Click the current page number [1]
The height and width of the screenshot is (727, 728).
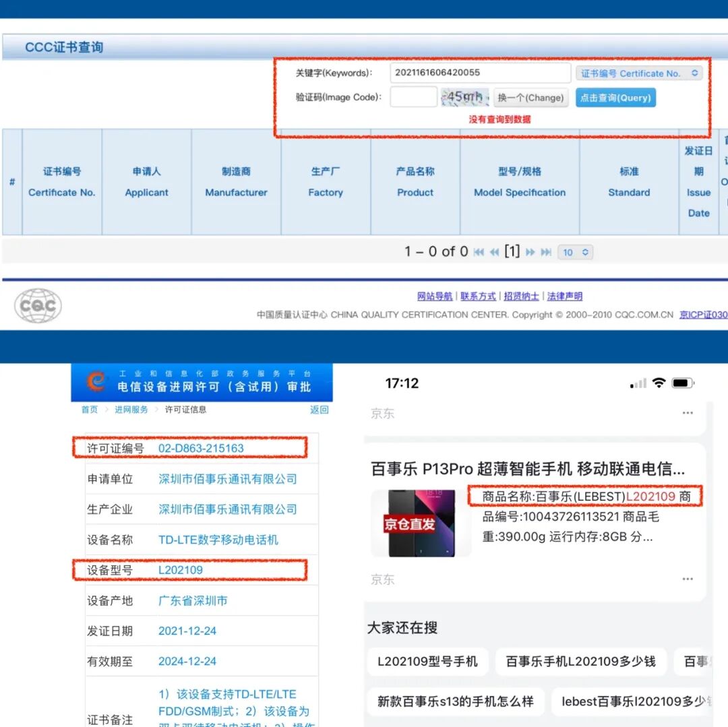click(512, 251)
